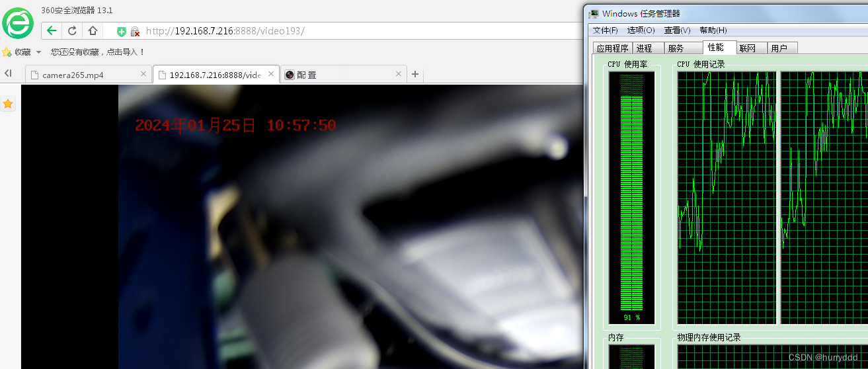Click the insecure lock icon in address bar
The image size is (868, 369).
(x=135, y=31)
